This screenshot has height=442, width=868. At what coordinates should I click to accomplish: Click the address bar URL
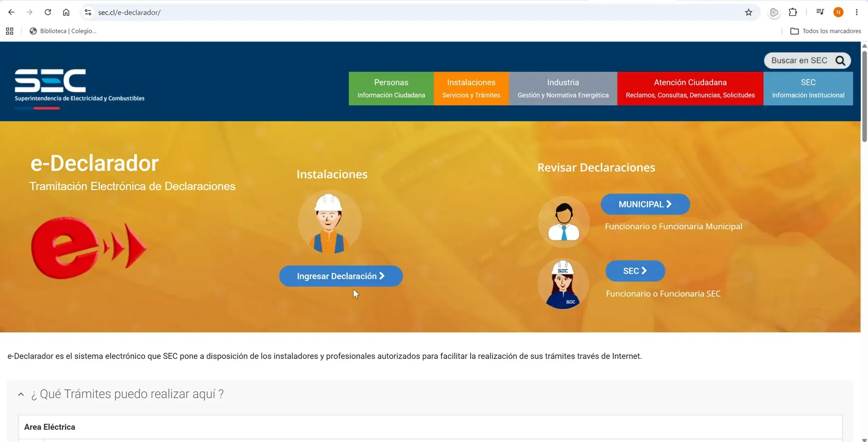point(129,13)
